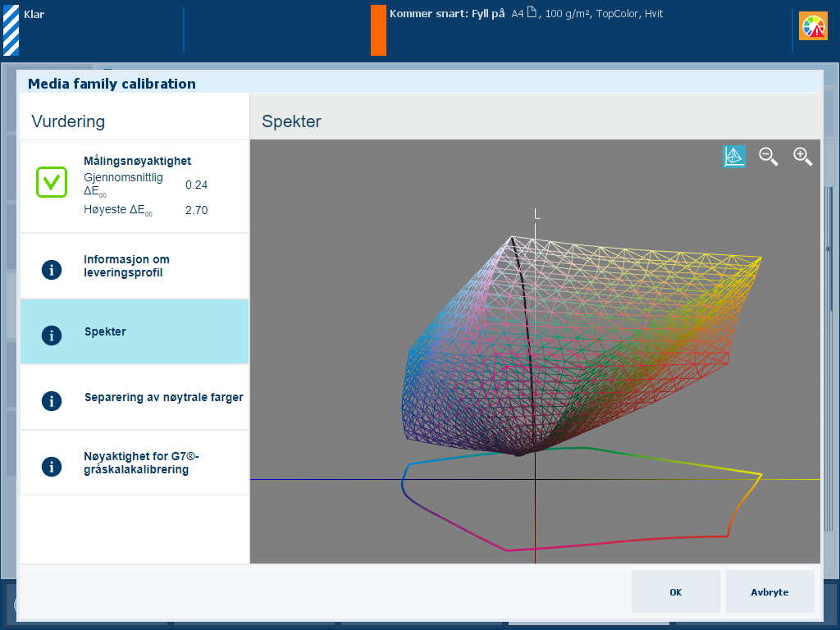Zoom in the gamut graph
The image size is (840, 630).
802,157
